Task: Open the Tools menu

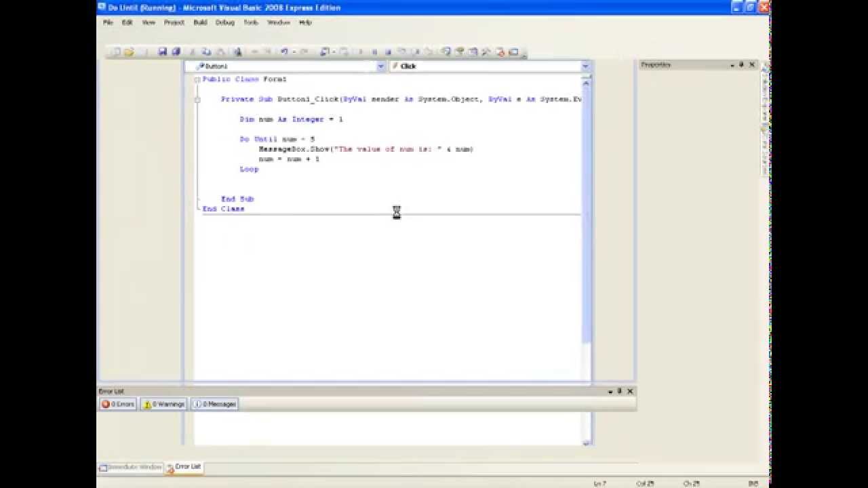Action: coord(251,22)
